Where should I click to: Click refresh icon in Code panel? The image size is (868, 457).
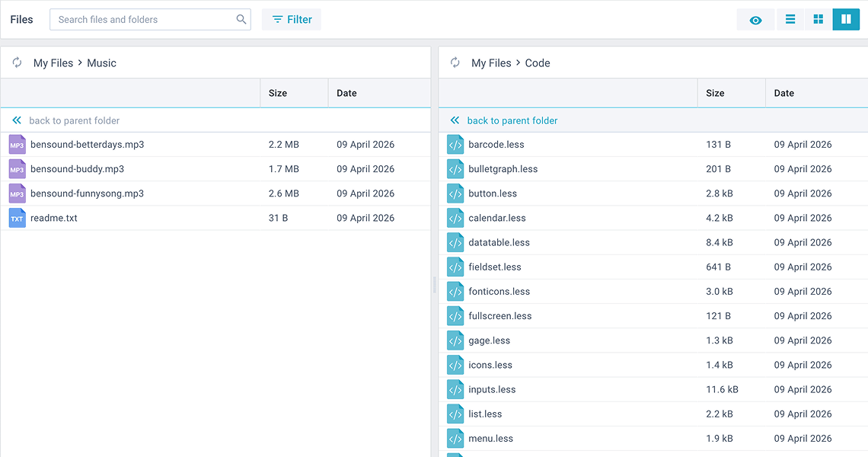coord(455,63)
